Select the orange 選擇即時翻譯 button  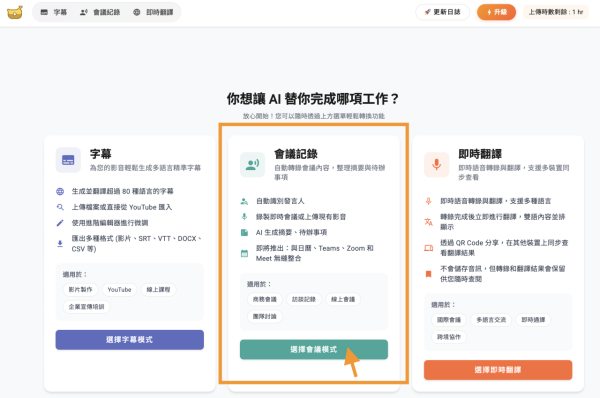point(498,370)
